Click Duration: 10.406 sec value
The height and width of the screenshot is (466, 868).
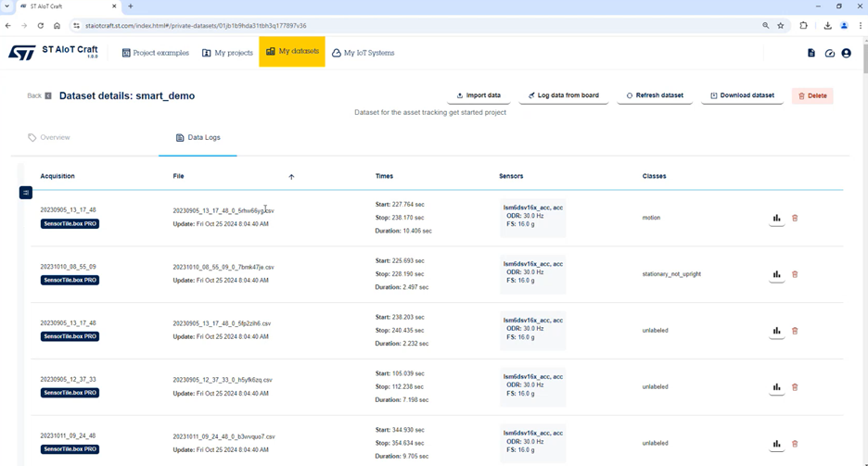[403, 231]
